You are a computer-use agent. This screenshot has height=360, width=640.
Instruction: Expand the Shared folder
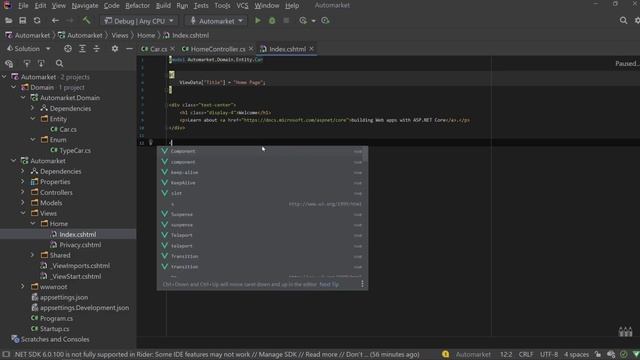coord(33,255)
